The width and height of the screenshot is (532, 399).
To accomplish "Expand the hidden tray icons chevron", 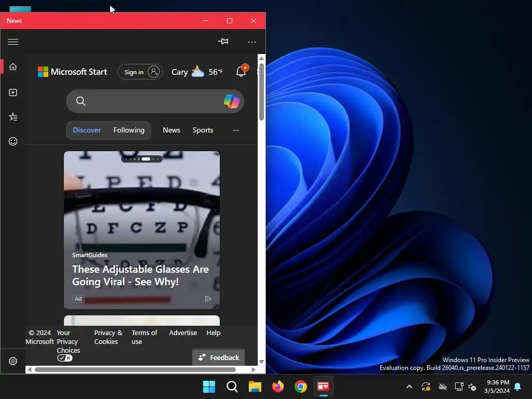I will [x=409, y=387].
